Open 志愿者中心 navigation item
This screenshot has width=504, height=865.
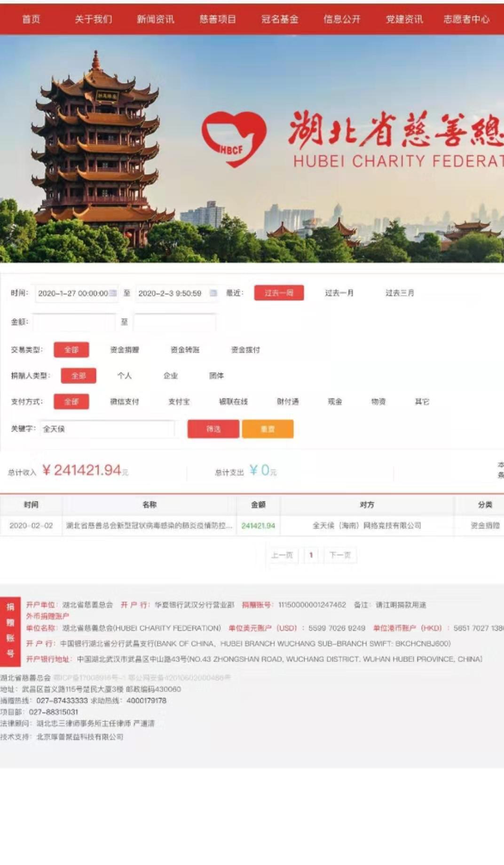[466, 19]
